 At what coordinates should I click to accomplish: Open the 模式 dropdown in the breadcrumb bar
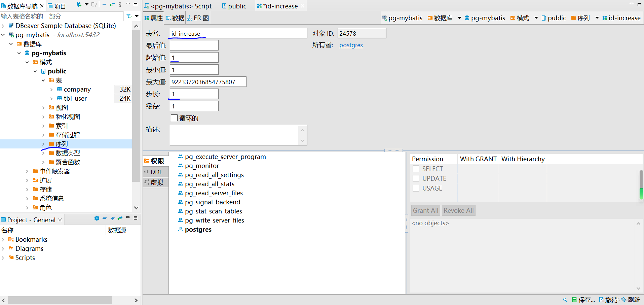[x=536, y=18]
